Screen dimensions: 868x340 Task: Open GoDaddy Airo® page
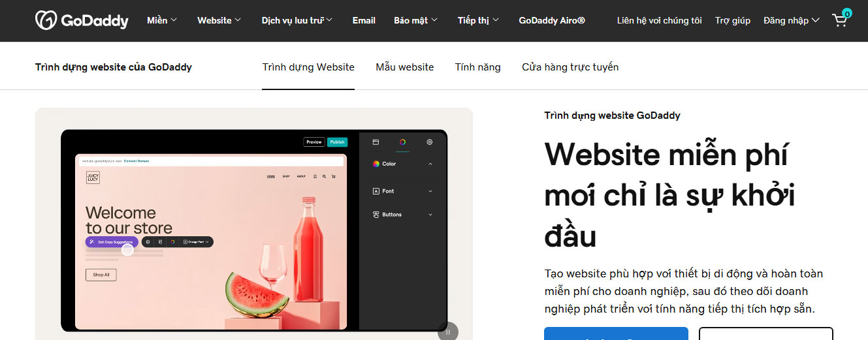(x=552, y=20)
